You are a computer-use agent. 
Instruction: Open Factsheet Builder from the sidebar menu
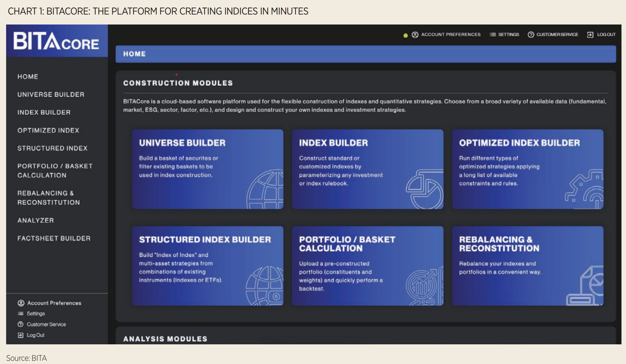pos(54,238)
